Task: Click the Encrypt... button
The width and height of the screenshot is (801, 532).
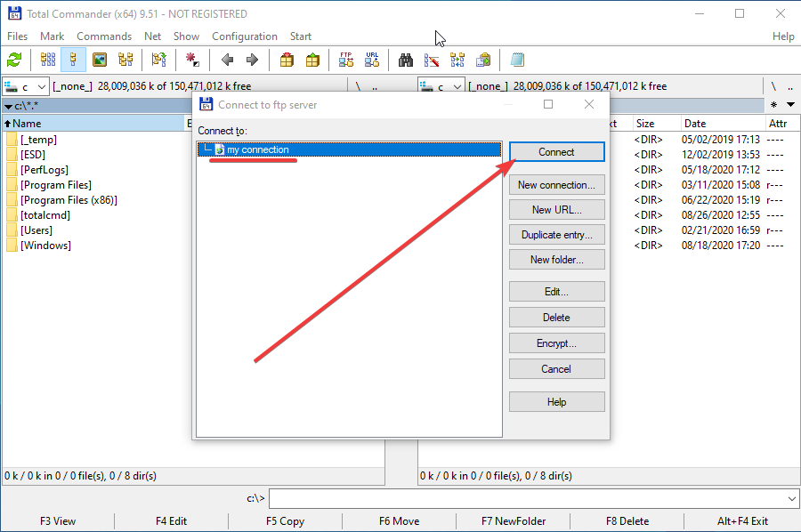Action: point(556,343)
